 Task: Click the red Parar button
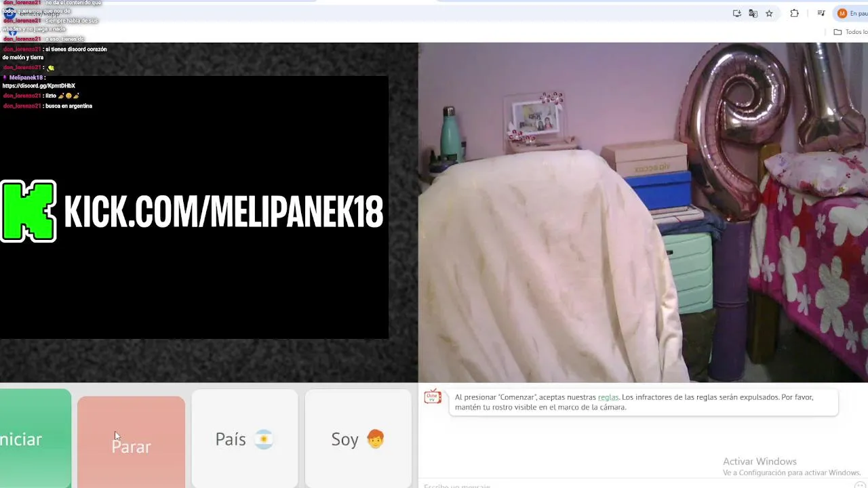131,442
